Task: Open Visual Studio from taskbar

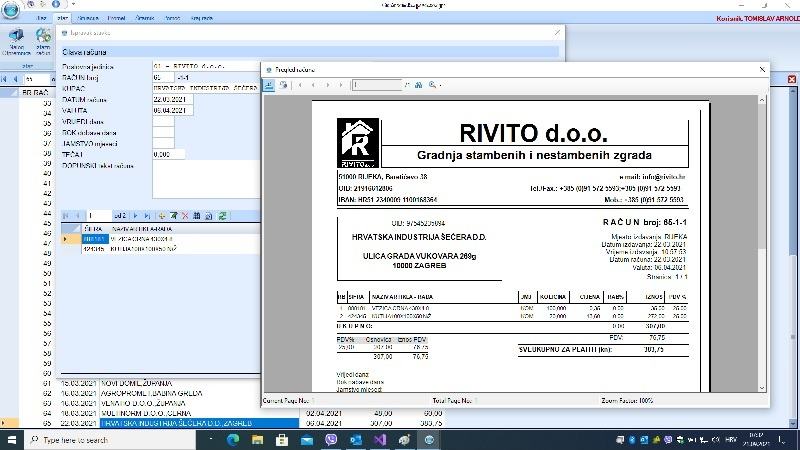Action: pos(380,440)
